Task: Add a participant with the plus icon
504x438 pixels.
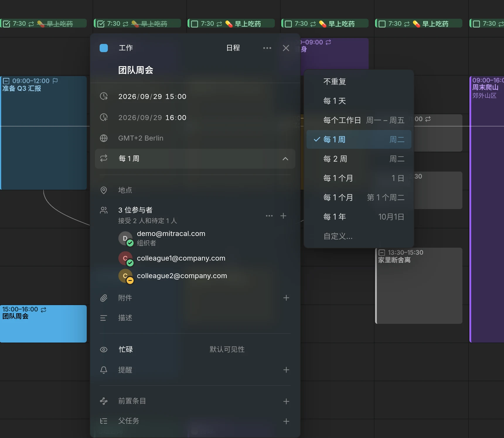Action: [283, 216]
